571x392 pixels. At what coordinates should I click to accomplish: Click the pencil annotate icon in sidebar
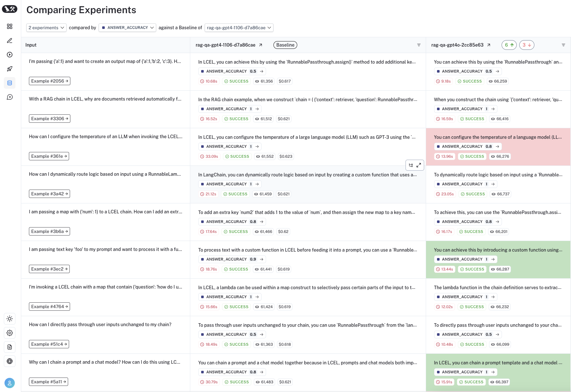[x=10, y=40]
